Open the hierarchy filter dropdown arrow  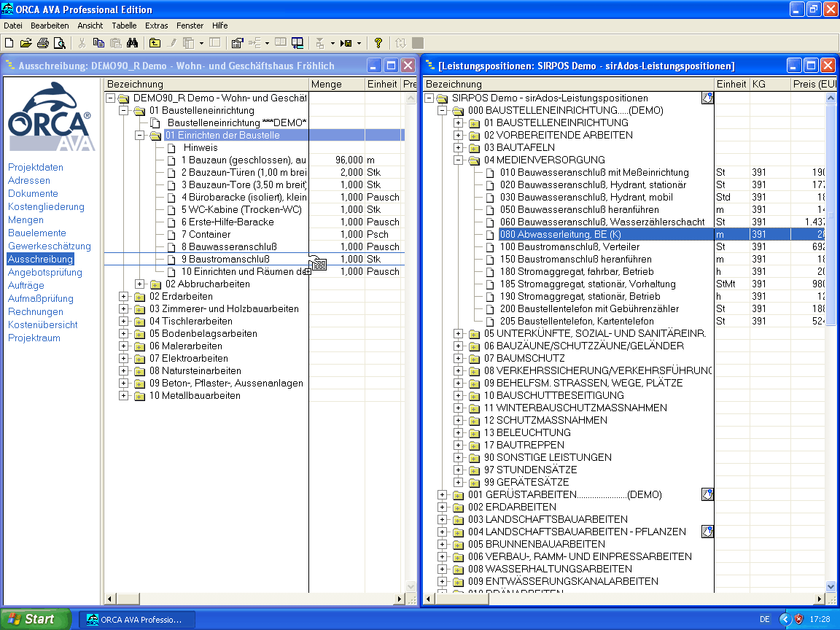pos(332,43)
